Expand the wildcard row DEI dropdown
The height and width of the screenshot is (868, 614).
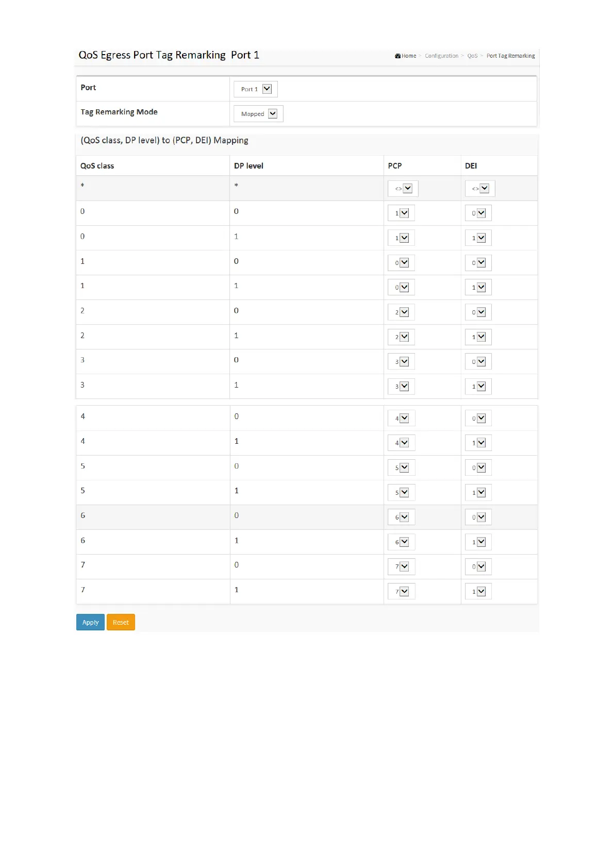480,189
